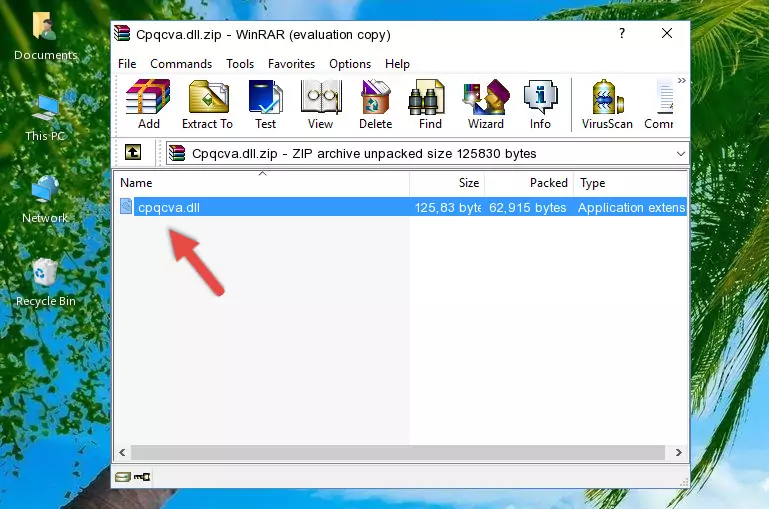
Task: Sort files by the Packed column
Action: (529, 183)
